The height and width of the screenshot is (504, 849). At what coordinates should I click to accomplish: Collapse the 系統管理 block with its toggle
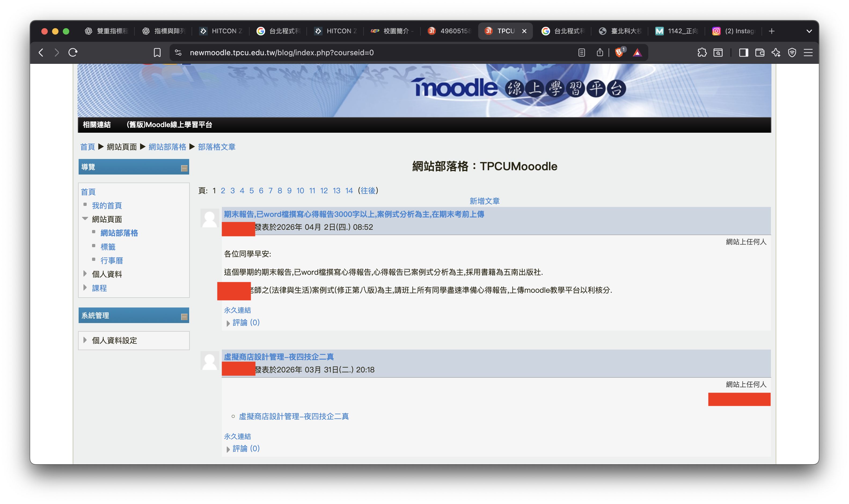coord(184,317)
